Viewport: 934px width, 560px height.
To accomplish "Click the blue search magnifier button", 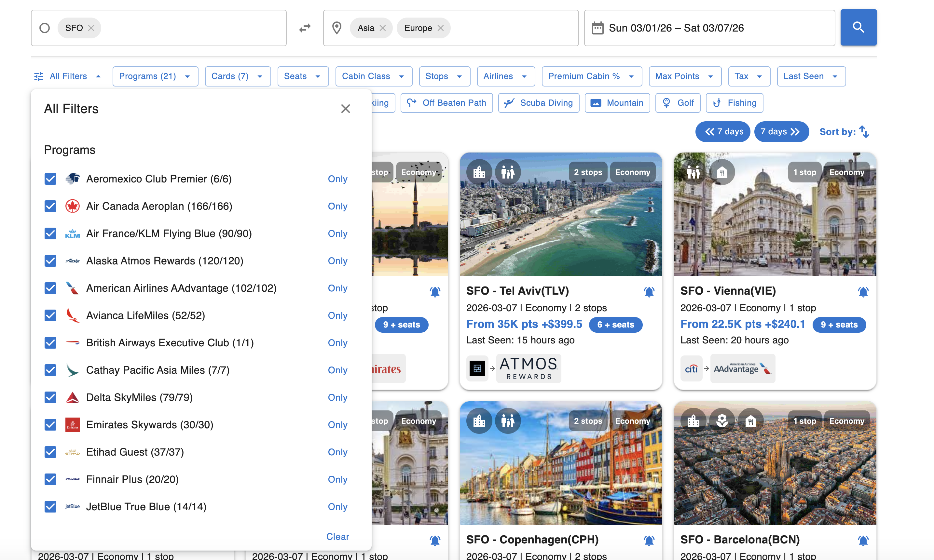I will click(858, 28).
